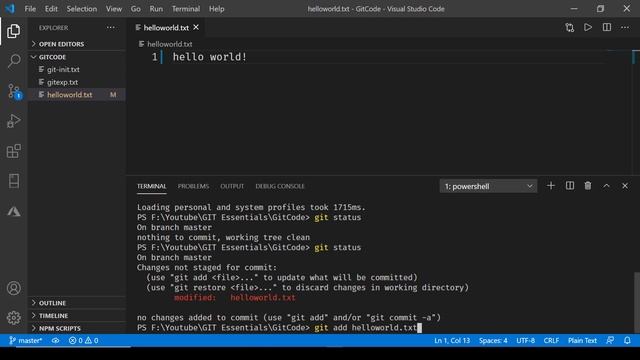The image size is (640, 360).
Task: Open gitexp.txt in the explorer
Action: (77, 82)
